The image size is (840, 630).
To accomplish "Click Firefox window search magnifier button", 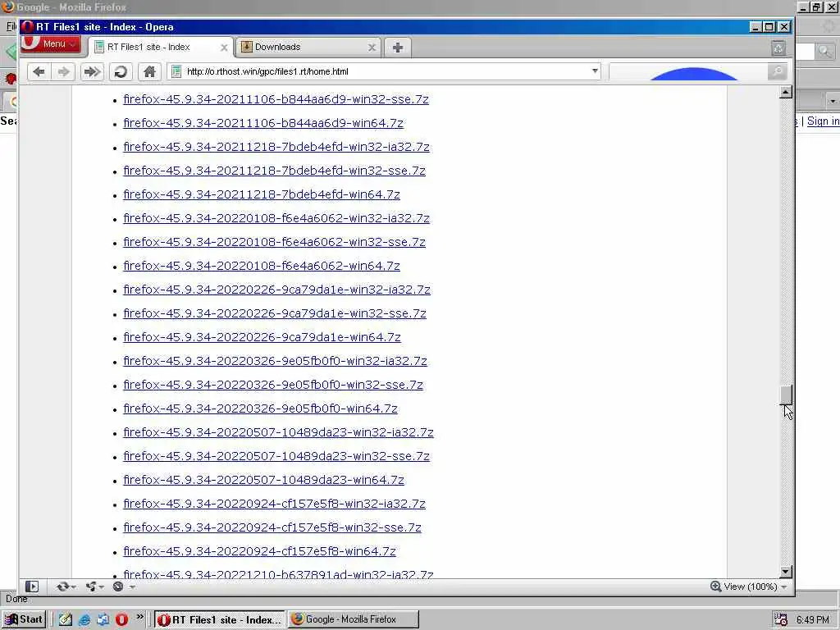I will pyautogui.click(x=824, y=52).
